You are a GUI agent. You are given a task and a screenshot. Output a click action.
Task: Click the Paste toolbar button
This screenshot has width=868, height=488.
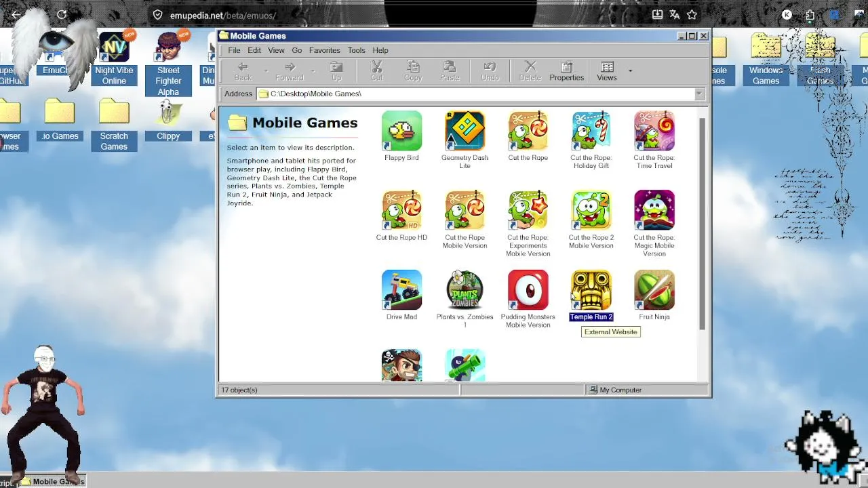pos(450,71)
